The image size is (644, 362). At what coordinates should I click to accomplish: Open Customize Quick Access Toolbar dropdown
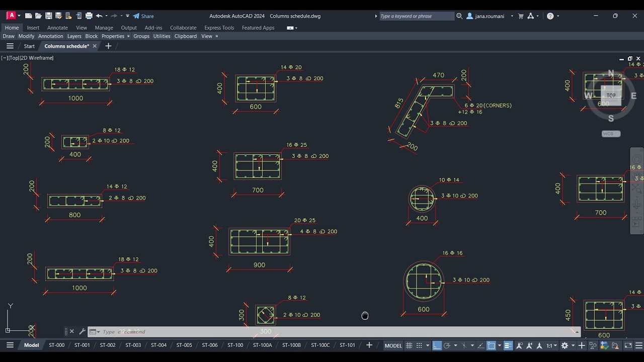127,16
